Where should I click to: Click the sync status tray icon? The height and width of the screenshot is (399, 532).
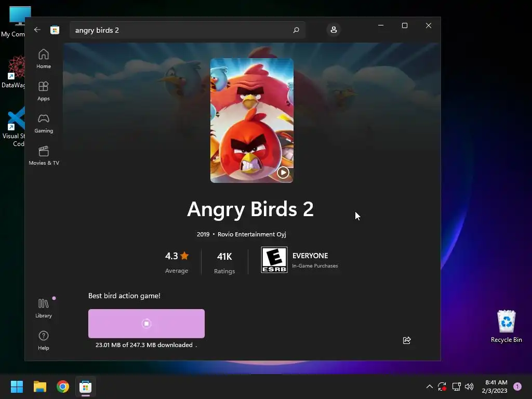pyautogui.click(x=442, y=387)
